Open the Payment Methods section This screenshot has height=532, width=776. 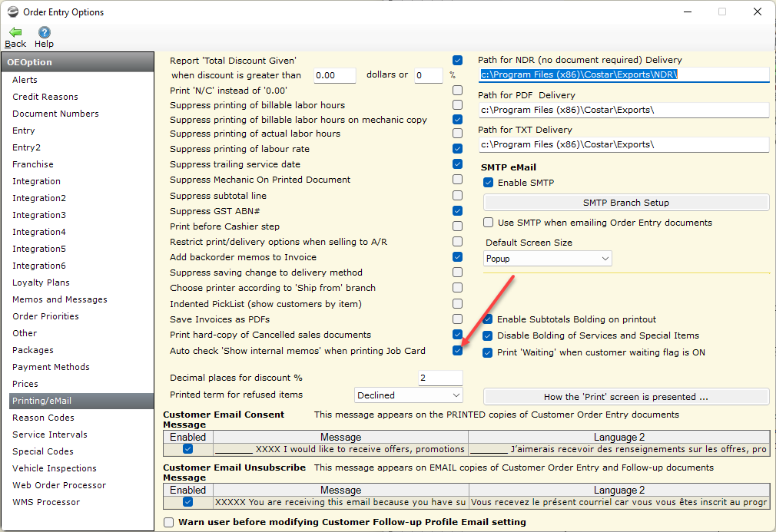pos(51,367)
